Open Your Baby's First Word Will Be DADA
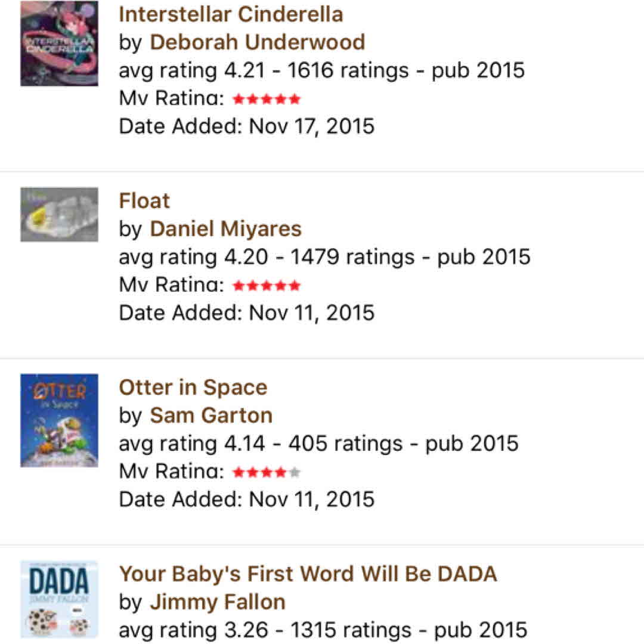 (308, 574)
